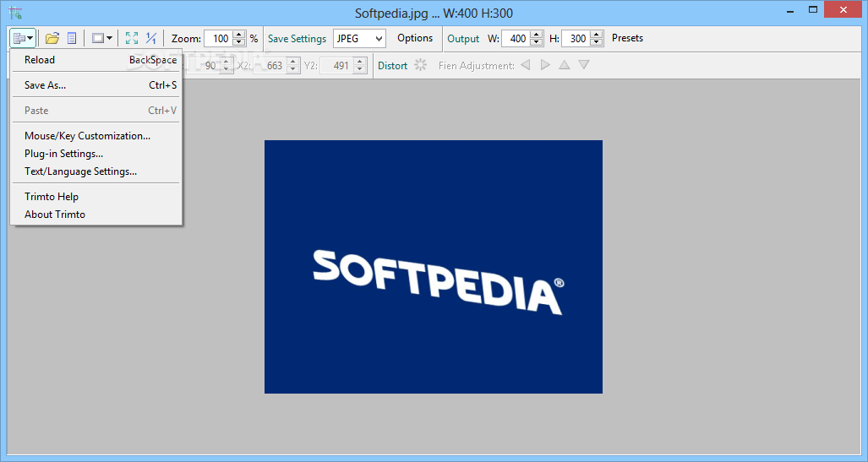Image resolution: width=868 pixels, height=462 pixels.
Task: Open Text/Language Settings... menu item
Action: tap(96, 171)
